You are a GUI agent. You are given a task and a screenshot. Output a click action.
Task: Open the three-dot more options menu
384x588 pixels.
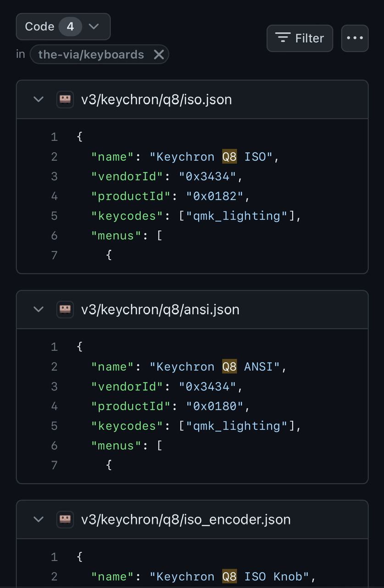tap(355, 38)
